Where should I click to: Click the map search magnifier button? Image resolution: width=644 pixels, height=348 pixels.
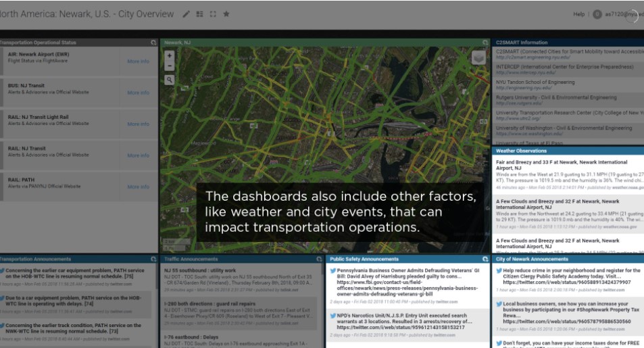pos(169,80)
